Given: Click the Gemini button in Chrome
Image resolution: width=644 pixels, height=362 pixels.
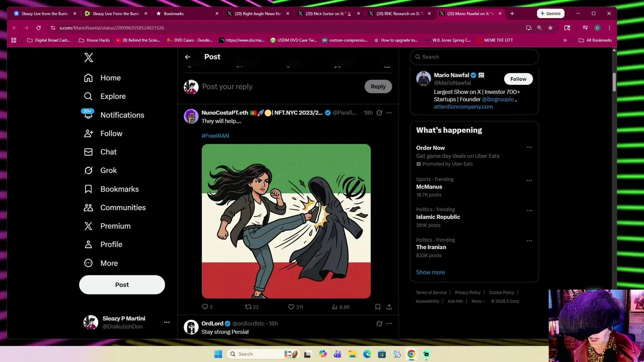Looking at the screenshot, I should click(549, 14).
